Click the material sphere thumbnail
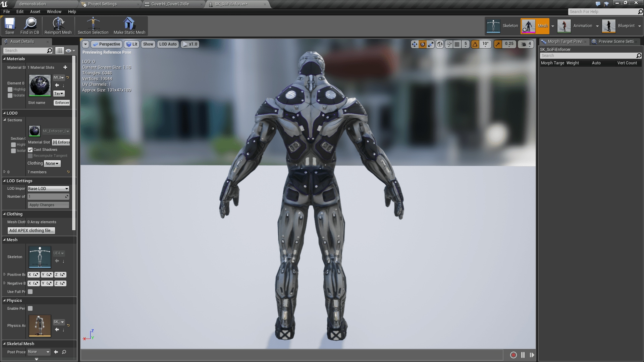 (40, 85)
